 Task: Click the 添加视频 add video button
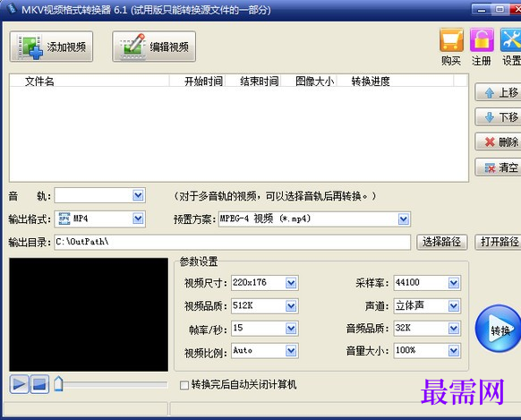point(51,47)
